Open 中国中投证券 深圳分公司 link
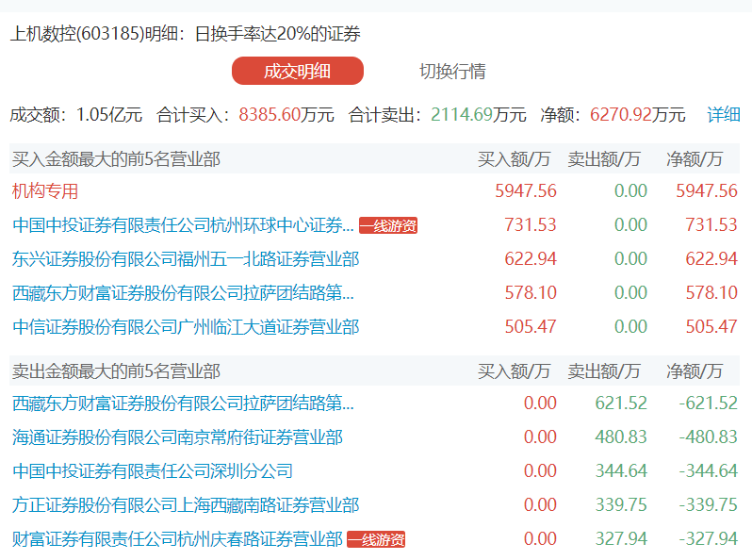 (x=153, y=470)
